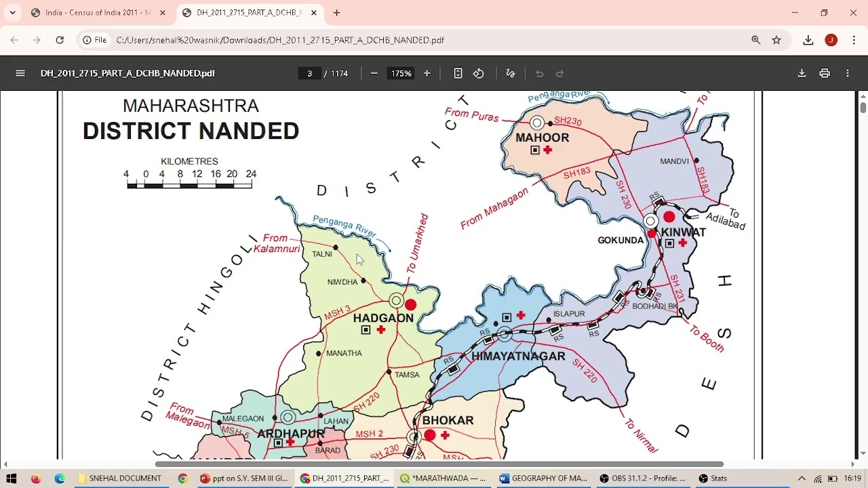This screenshot has width=868, height=488.
Task: Open Chrome three-dot menu
Action: click(853, 40)
